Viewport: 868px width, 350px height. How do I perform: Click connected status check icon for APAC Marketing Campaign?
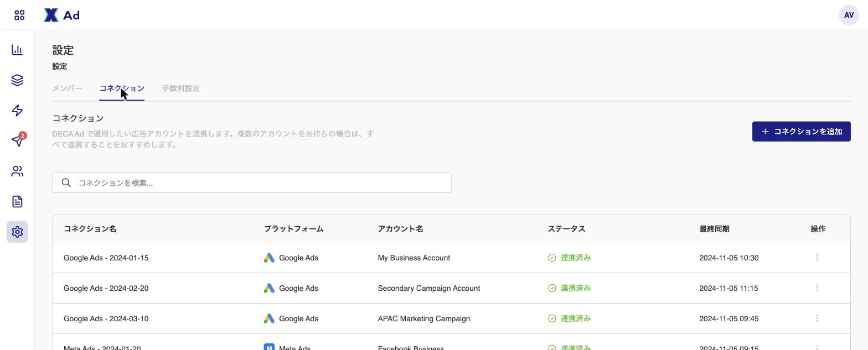coord(552,318)
